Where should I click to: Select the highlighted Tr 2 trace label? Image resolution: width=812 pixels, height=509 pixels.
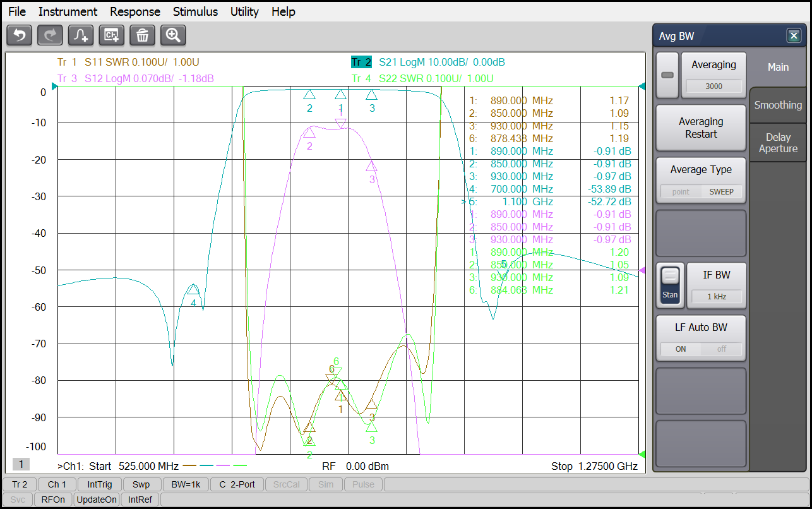tap(361, 62)
